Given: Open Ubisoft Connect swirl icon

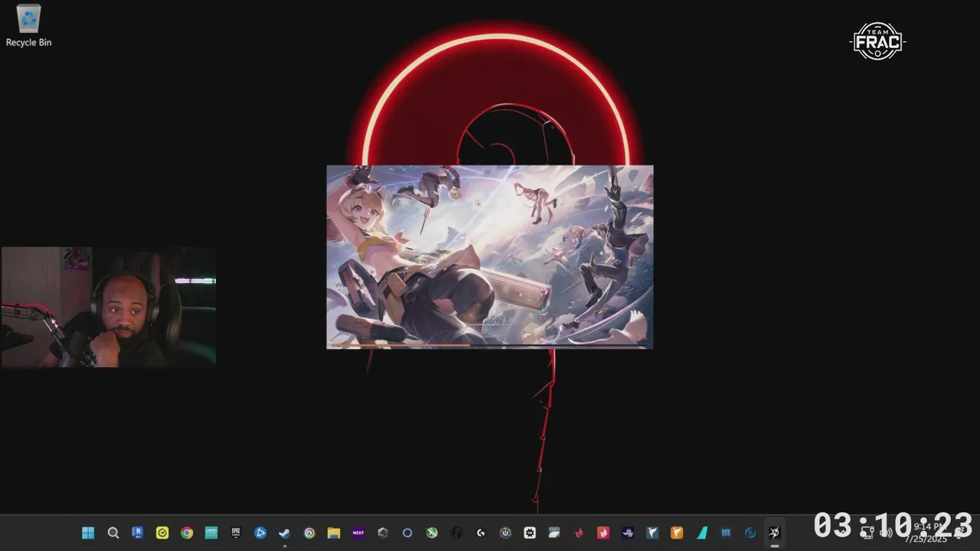Looking at the screenshot, I should (309, 533).
